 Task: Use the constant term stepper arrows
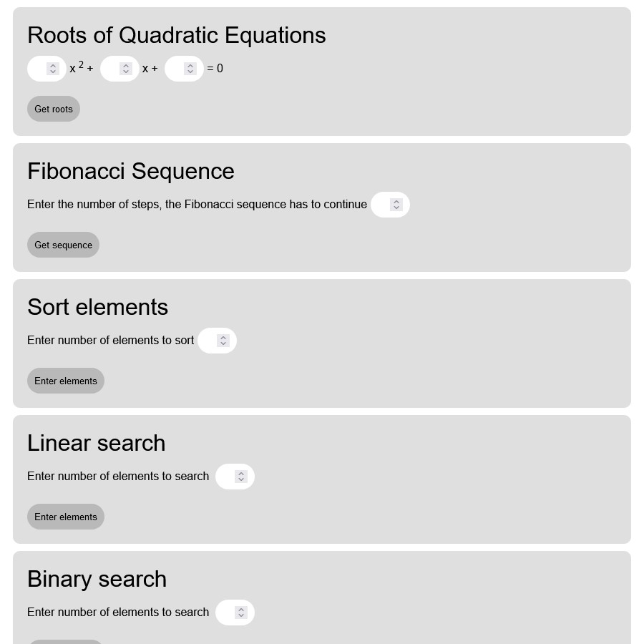click(x=190, y=69)
